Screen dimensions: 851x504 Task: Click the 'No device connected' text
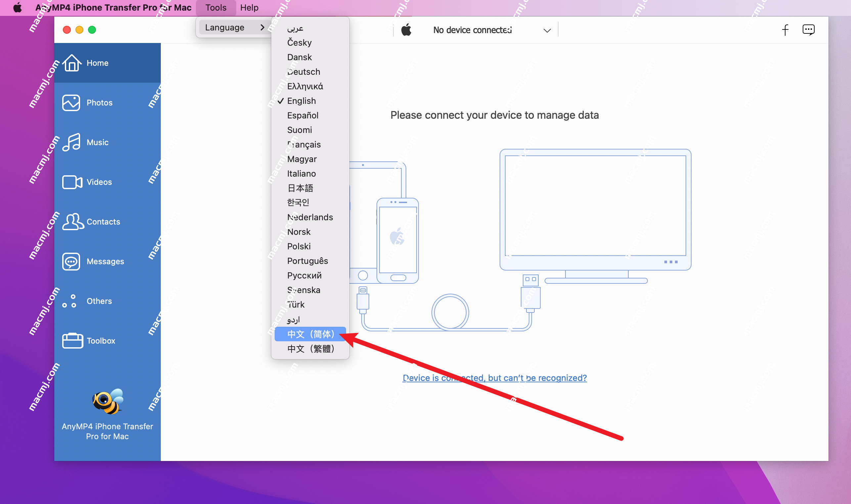(x=472, y=30)
